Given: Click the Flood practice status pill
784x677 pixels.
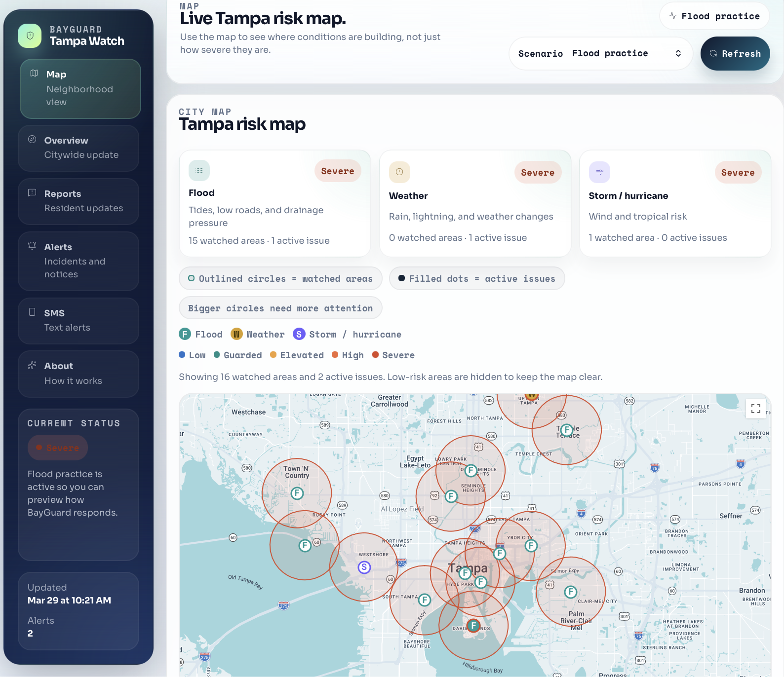Looking at the screenshot, I should pos(714,16).
